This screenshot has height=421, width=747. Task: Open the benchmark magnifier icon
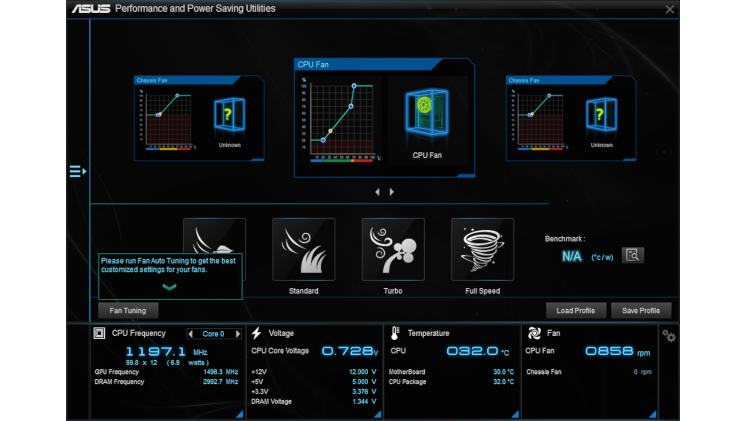pyautogui.click(x=633, y=255)
